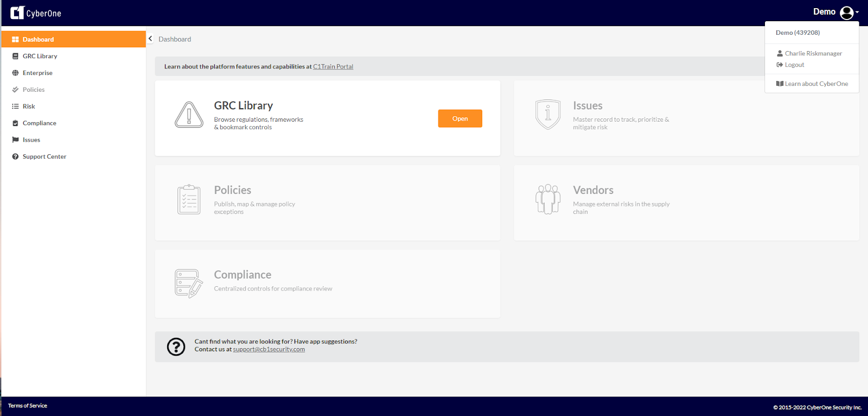The width and height of the screenshot is (868, 416).
Task: Follow the C1Train Portal link
Action: (x=333, y=66)
